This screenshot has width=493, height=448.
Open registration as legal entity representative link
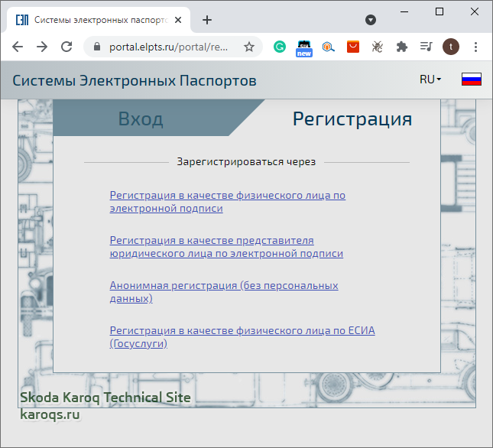point(226,246)
